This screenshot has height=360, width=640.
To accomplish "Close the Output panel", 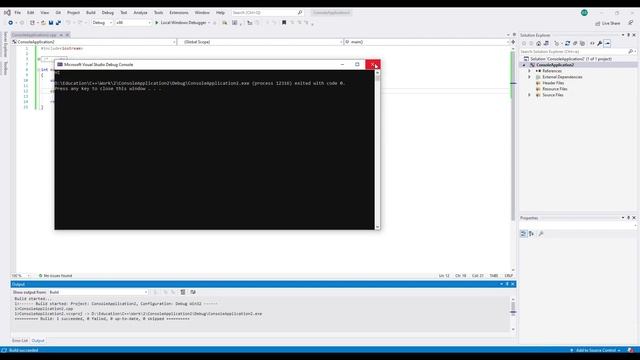I will [x=513, y=284].
